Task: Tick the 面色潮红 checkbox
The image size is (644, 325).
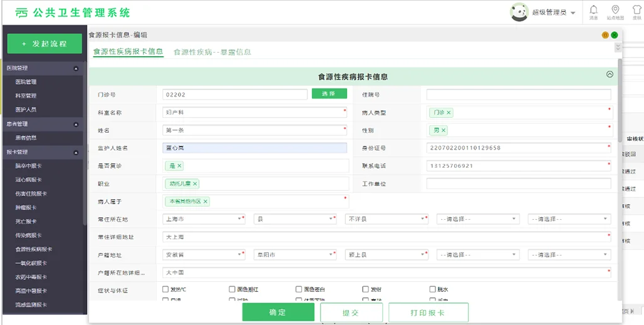Action: [x=232, y=289]
